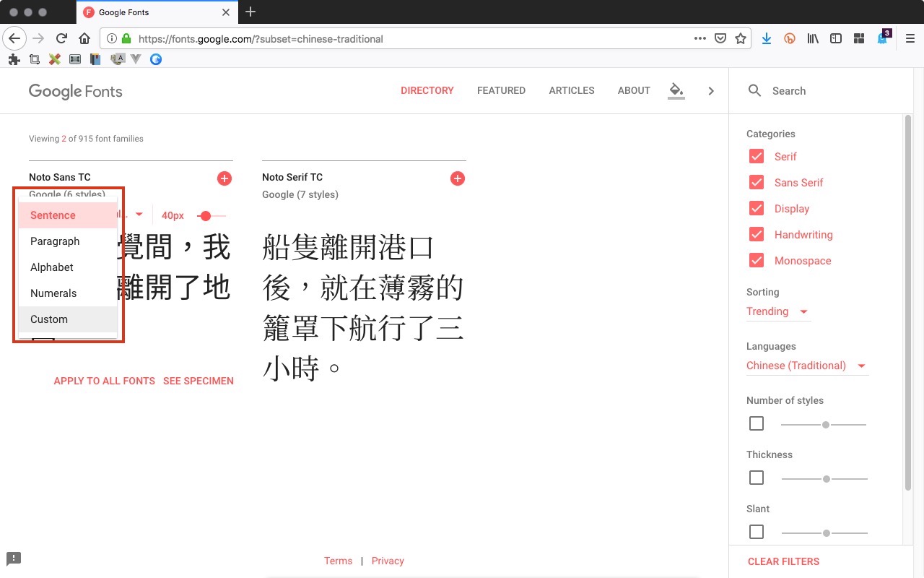Select Numerals in the preview text menu
The height and width of the screenshot is (578, 924).
68,293
